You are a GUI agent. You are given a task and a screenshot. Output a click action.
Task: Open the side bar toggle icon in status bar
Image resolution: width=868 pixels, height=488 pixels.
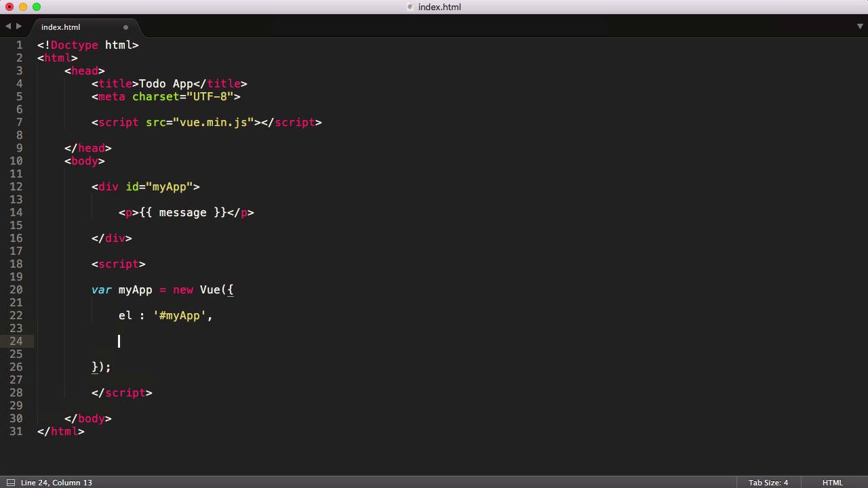[x=10, y=483]
